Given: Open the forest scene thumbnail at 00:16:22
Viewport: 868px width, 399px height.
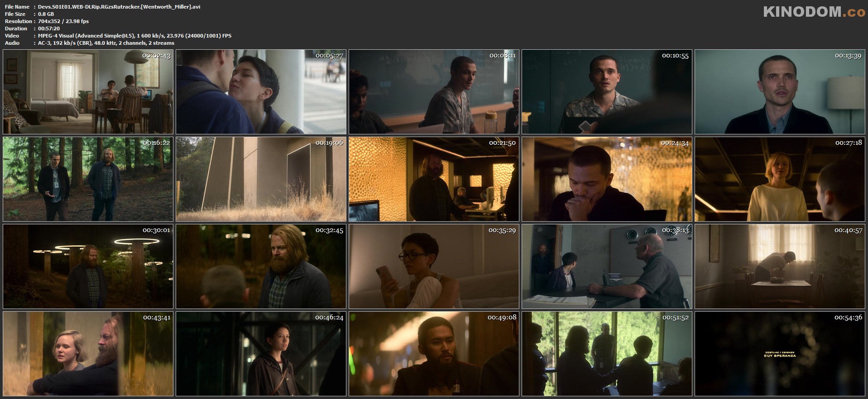Looking at the screenshot, I should [88, 179].
